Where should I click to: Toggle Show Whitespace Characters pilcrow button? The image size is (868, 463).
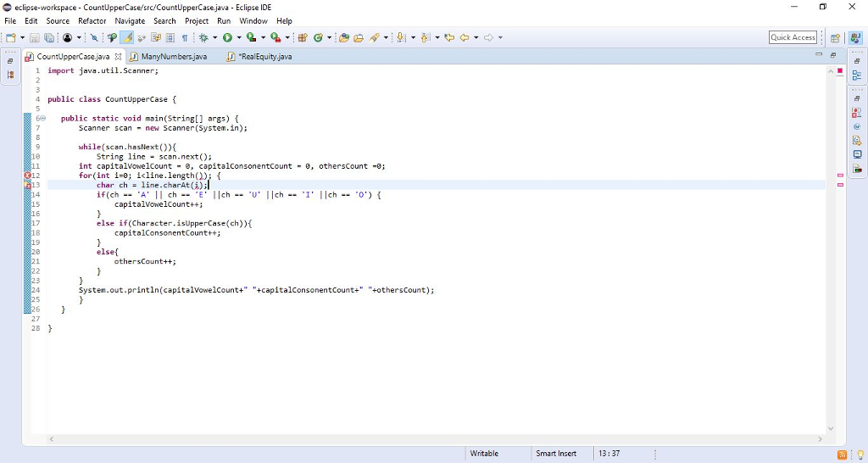(184, 37)
